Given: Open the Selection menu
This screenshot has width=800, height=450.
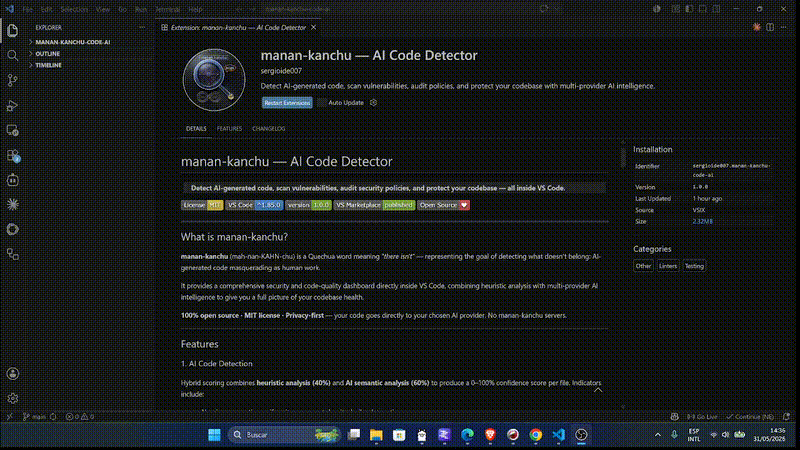Looking at the screenshot, I should [74, 9].
